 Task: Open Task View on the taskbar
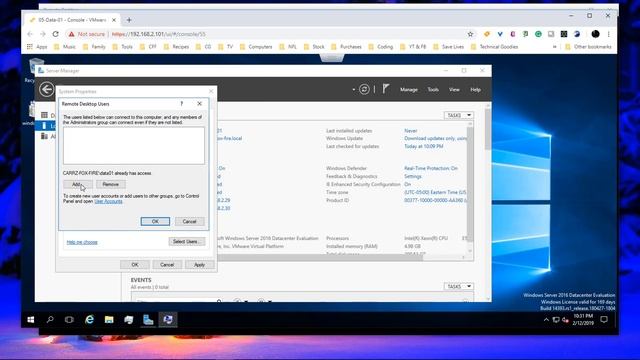69,320
